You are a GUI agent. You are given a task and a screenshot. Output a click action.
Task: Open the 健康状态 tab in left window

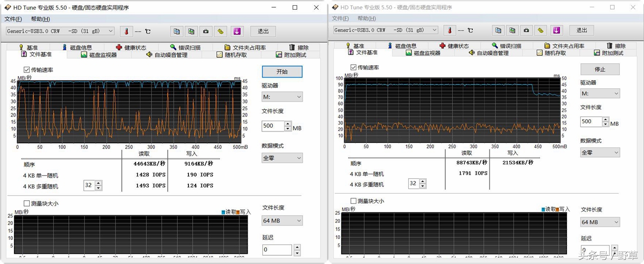click(x=131, y=47)
